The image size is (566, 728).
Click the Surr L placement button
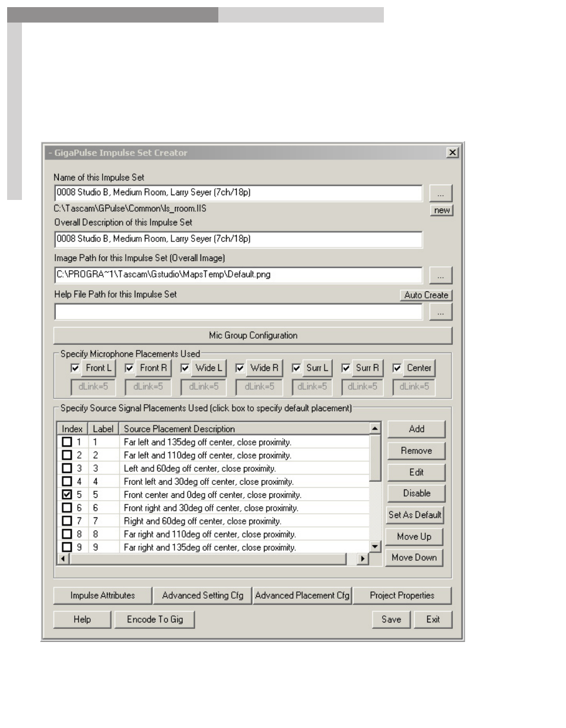[317, 368]
